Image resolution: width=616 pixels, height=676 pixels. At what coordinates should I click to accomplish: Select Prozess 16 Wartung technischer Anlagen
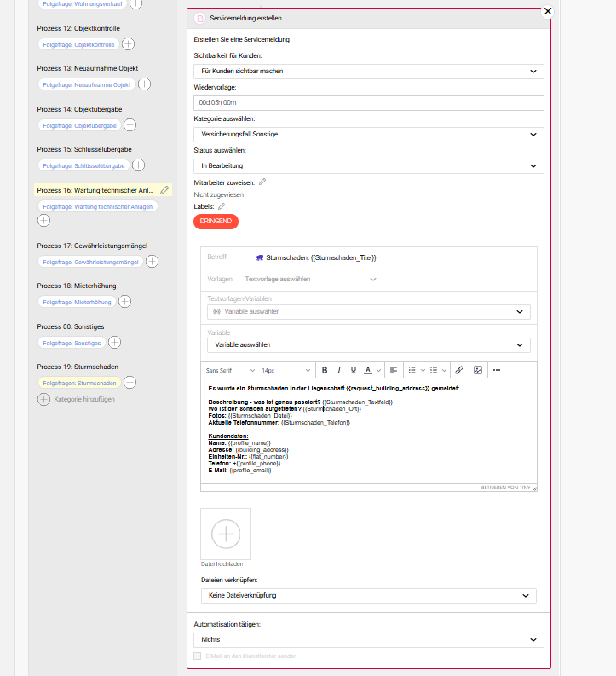(95, 190)
